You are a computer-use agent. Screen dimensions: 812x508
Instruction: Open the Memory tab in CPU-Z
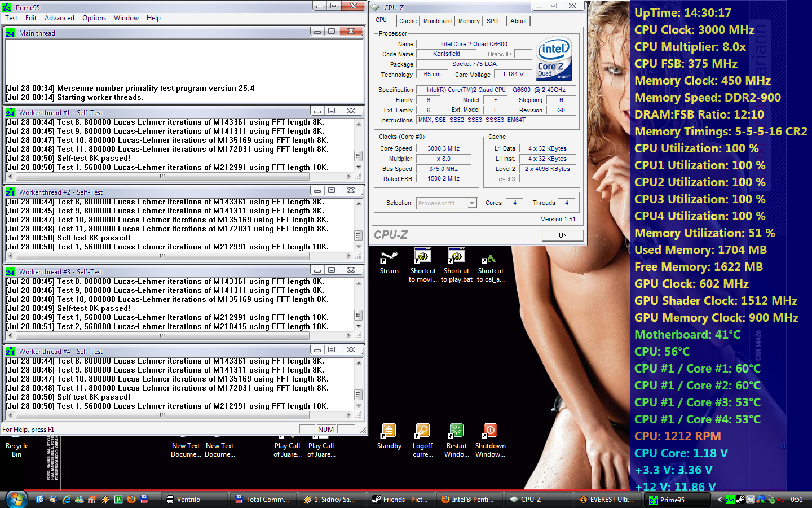pyautogui.click(x=469, y=21)
